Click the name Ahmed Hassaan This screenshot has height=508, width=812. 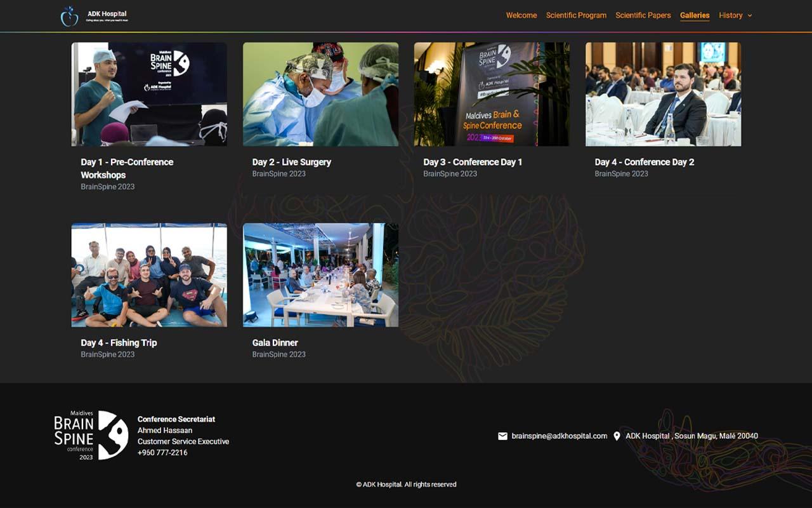click(165, 431)
